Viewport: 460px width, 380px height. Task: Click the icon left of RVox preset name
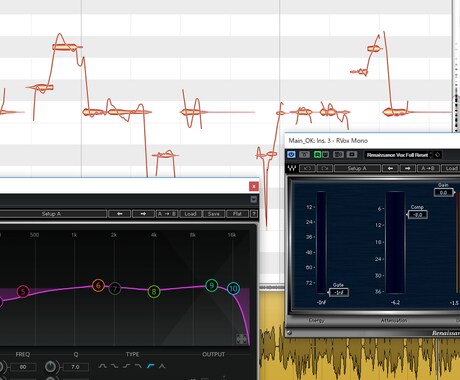click(351, 155)
